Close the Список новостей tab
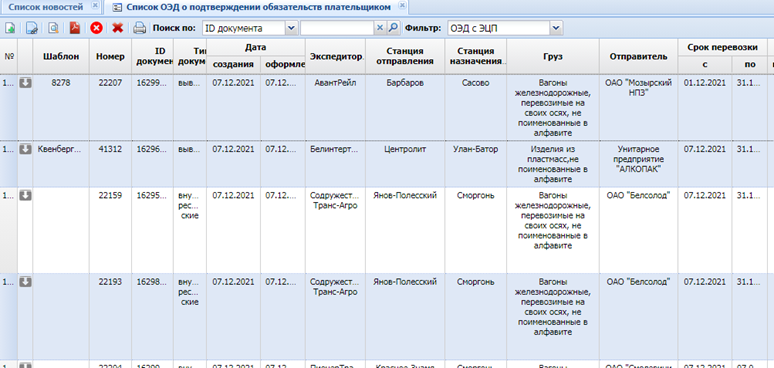The height and width of the screenshot is (368, 774). pyautogui.click(x=95, y=6)
